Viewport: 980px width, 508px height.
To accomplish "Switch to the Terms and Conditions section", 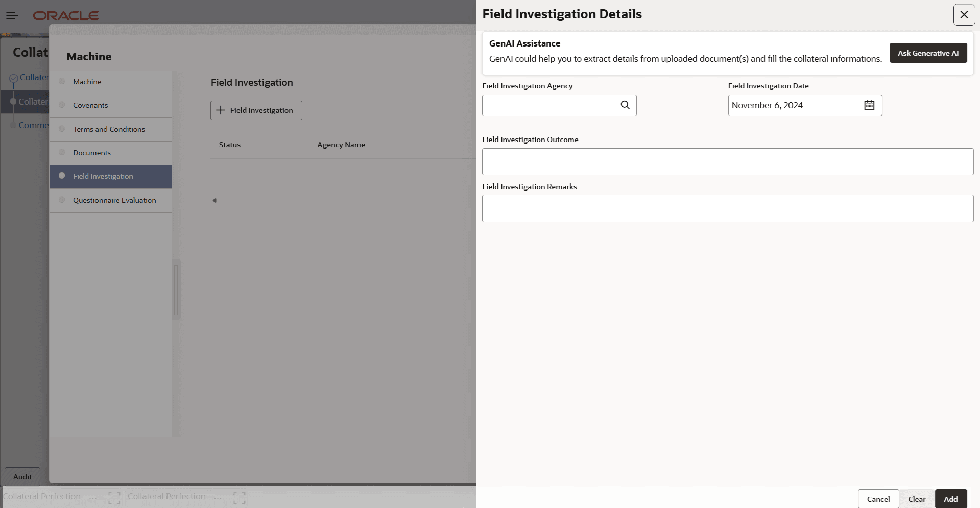I will tap(109, 129).
